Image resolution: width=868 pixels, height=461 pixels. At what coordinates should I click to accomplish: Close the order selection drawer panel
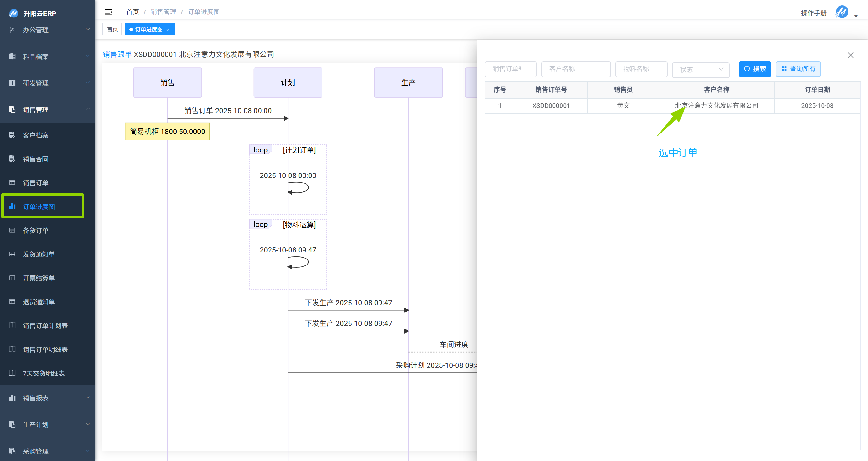850,55
